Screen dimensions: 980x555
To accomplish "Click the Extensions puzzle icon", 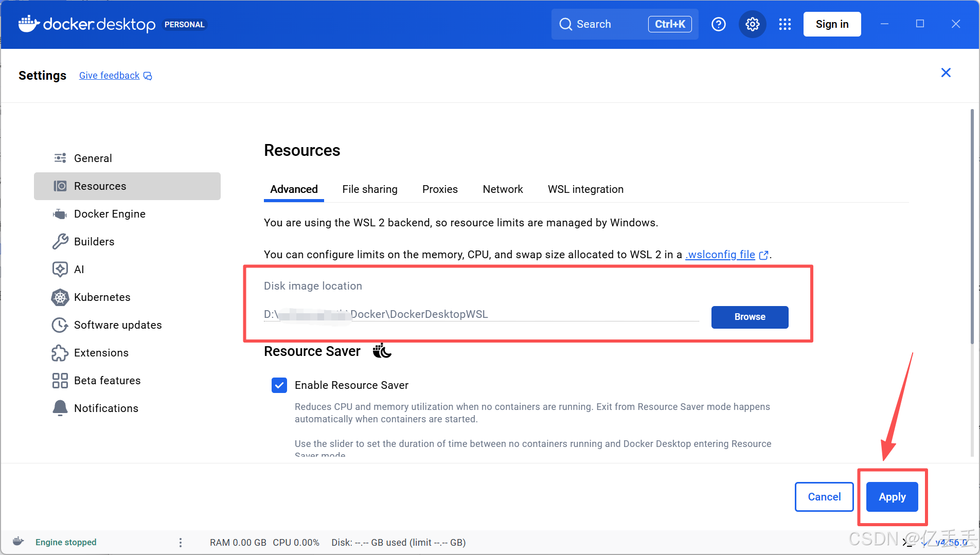I will (60, 352).
